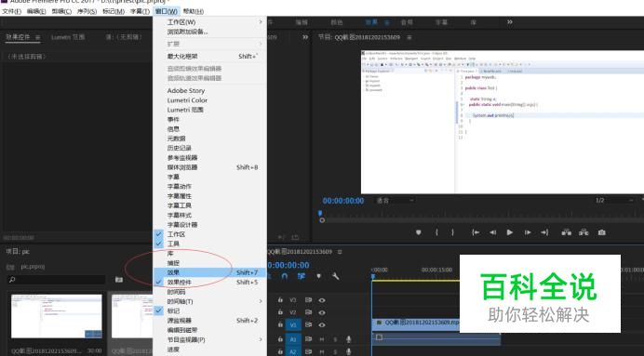Open the timeline panel menu next to the sequence name
Image resolution: width=644 pixels, height=356 pixels.
tap(340, 252)
